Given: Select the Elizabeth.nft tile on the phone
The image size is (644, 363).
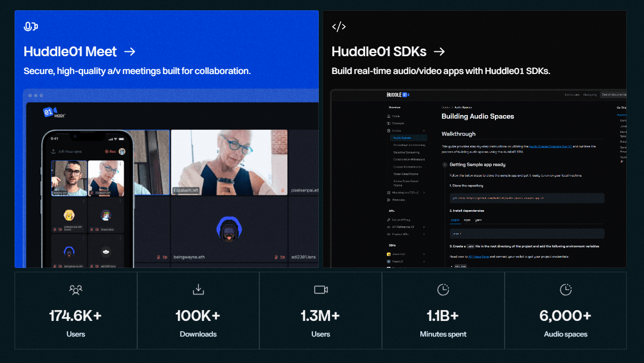Looking at the screenshot, I should tap(106, 178).
